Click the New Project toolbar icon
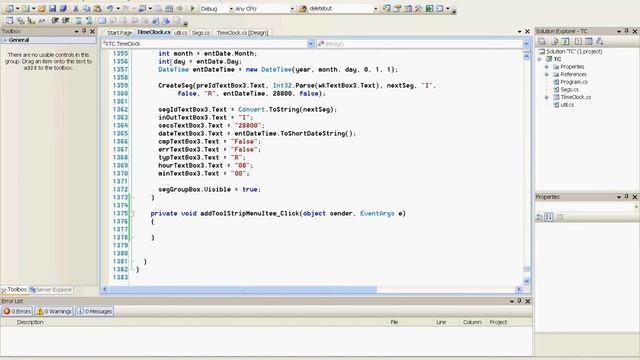Viewport: 640px width, 360px height. click(9, 8)
